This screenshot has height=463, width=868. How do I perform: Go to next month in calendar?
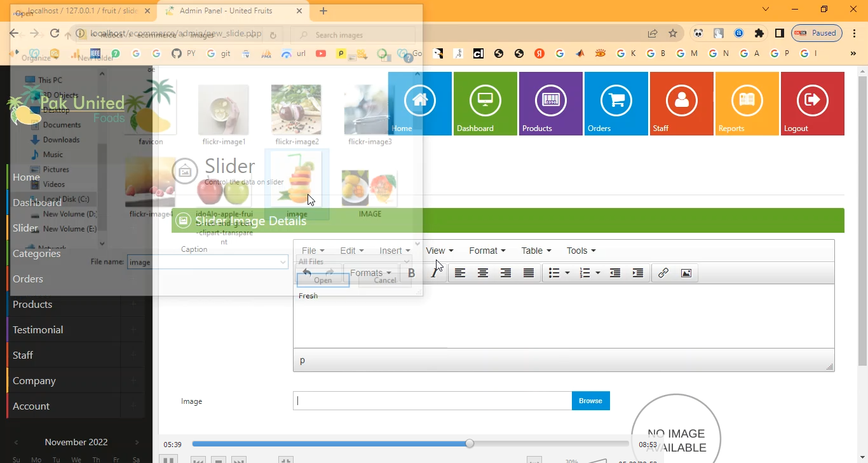click(137, 442)
